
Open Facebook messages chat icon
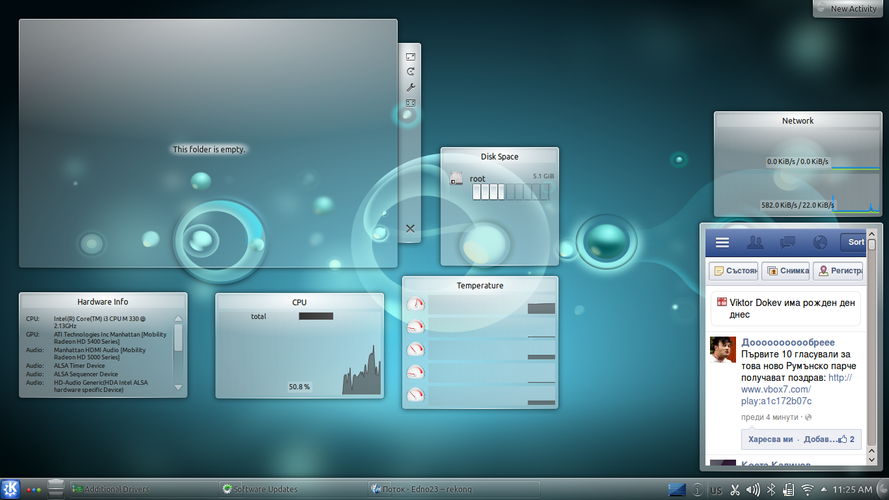[788, 243]
